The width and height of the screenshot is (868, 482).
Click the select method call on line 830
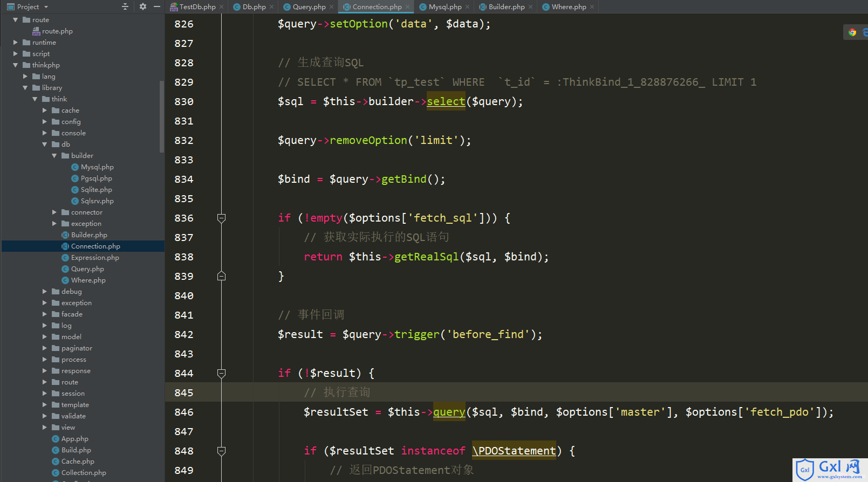pos(446,101)
